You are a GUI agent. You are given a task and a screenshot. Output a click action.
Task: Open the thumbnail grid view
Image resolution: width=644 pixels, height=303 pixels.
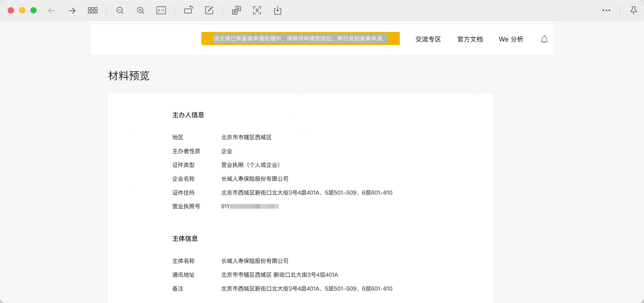(92, 11)
